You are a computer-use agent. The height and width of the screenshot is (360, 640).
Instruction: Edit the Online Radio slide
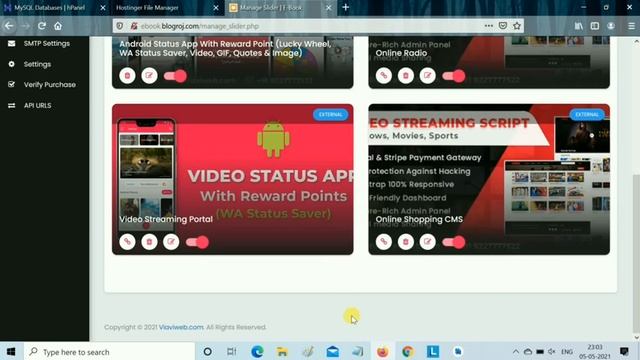coord(427,76)
